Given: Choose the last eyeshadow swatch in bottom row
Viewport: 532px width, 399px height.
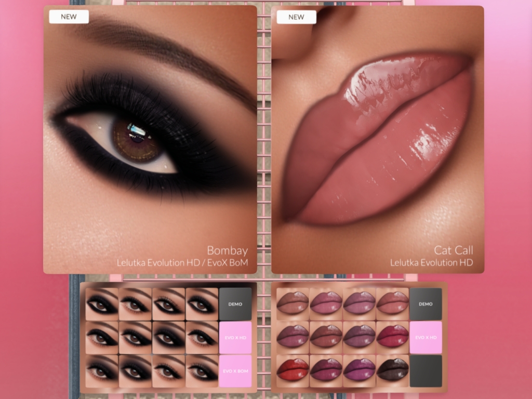Looking at the screenshot, I should click(x=202, y=370).
